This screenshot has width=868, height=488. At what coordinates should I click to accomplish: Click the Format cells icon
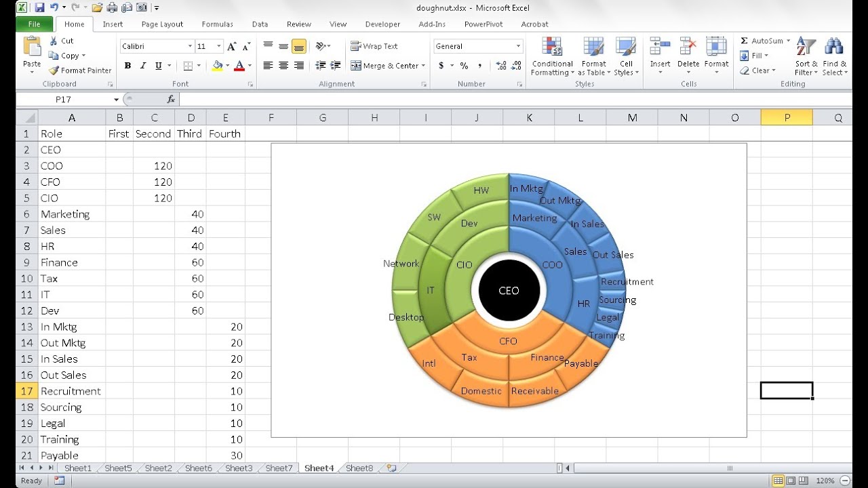click(716, 47)
